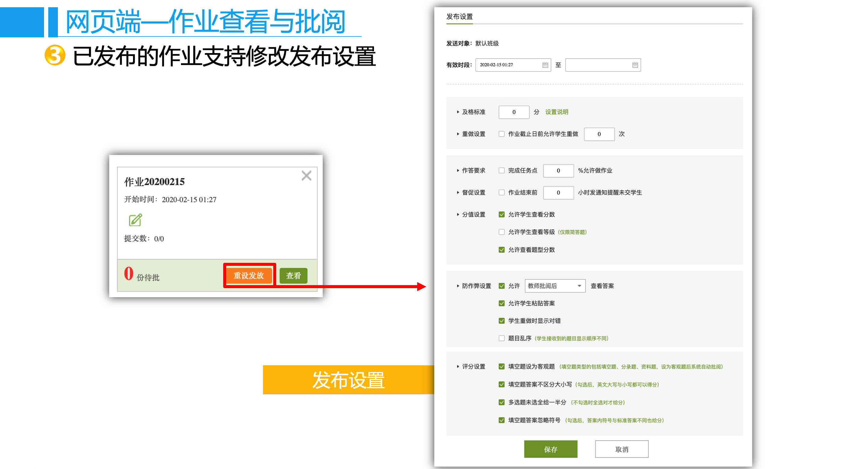Viewport: 868px width, 469px height.
Task: Click the 防作弊设置 triangle marker
Action: point(458,286)
